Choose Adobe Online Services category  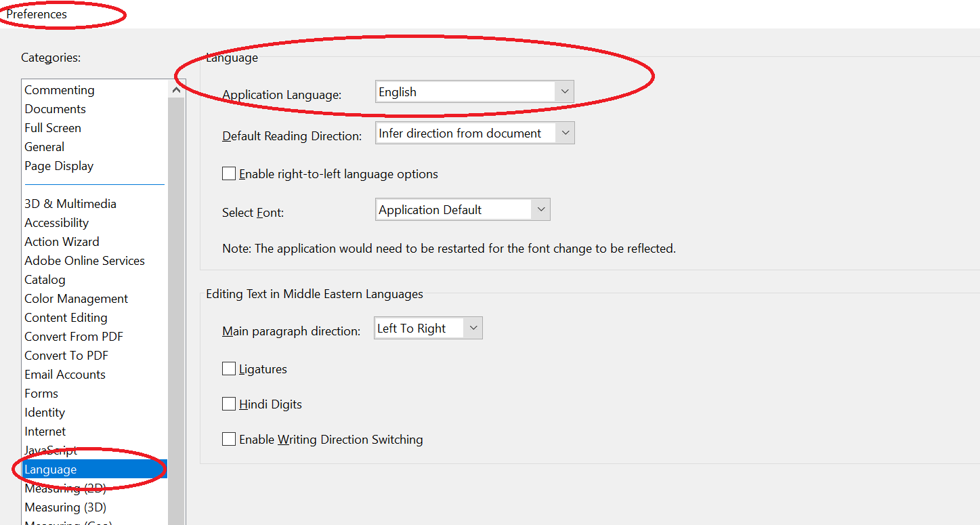[85, 261]
